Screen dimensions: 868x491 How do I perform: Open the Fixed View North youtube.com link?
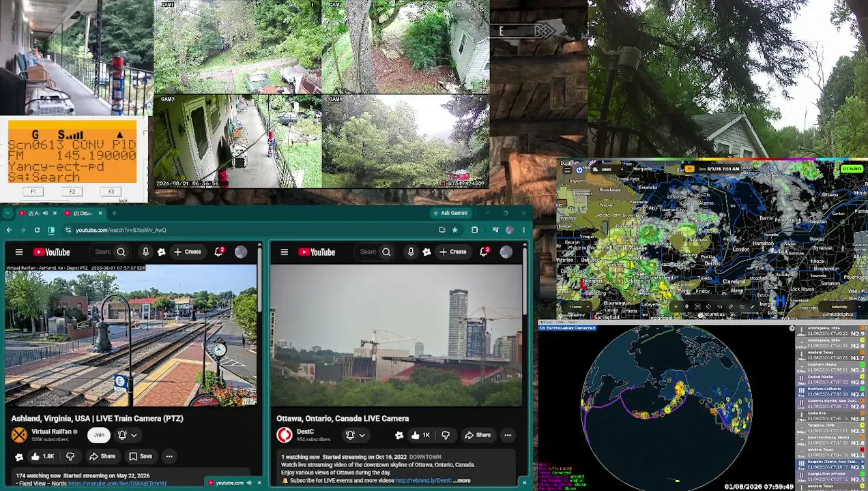[x=117, y=483]
